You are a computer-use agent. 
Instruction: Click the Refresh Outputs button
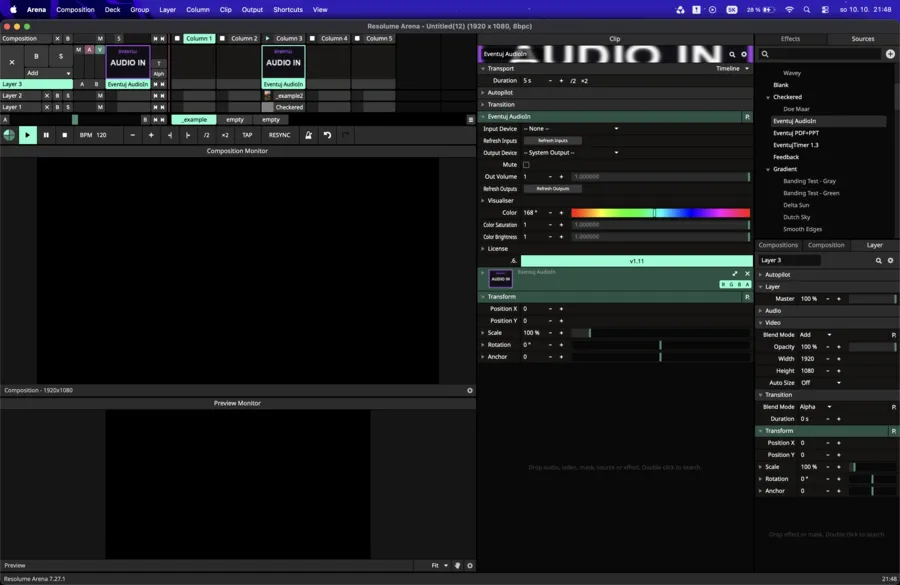(x=553, y=189)
